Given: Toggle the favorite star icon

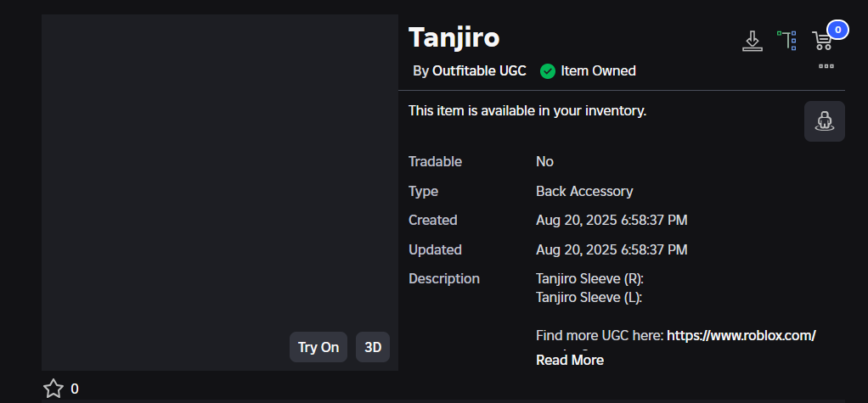Looking at the screenshot, I should pyautogui.click(x=54, y=389).
